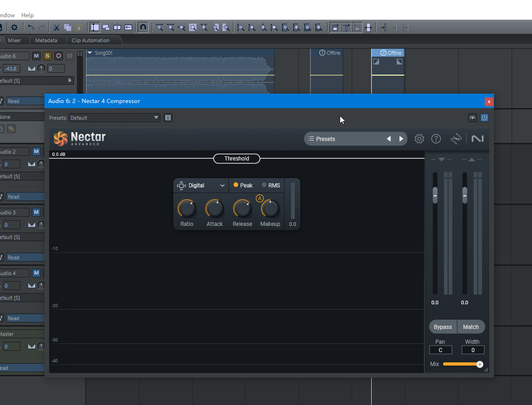Switch to the Metadata tab
532x405 pixels.
(46, 40)
